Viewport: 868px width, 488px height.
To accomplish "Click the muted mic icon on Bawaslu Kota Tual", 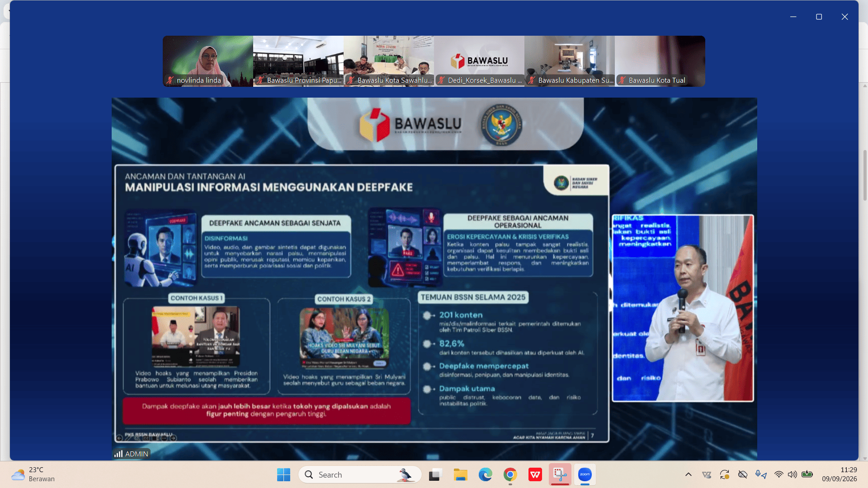I will [x=622, y=80].
